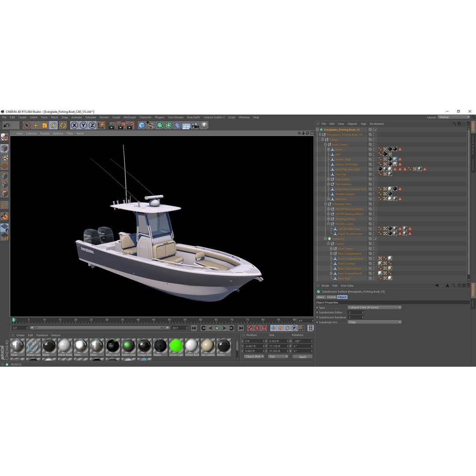Open Object Manager Tags menu
This screenshot has height=476, width=476.
point(363,124)
